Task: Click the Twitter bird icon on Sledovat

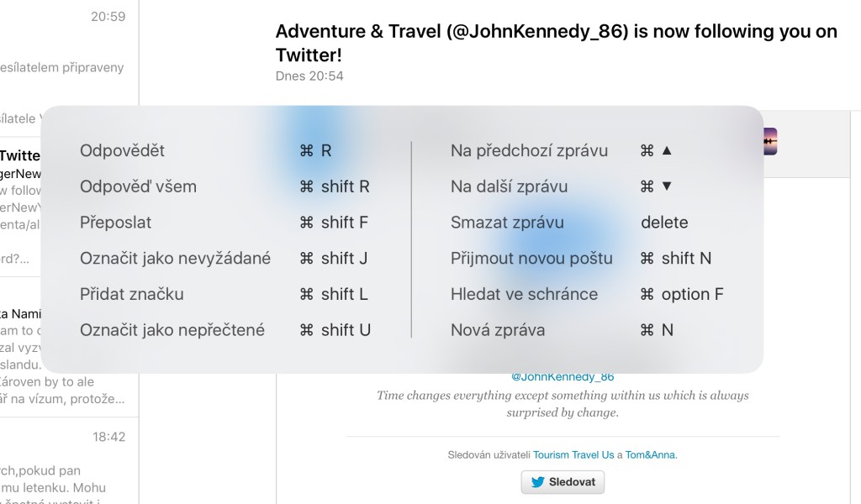Action: [x=537, y=482]
